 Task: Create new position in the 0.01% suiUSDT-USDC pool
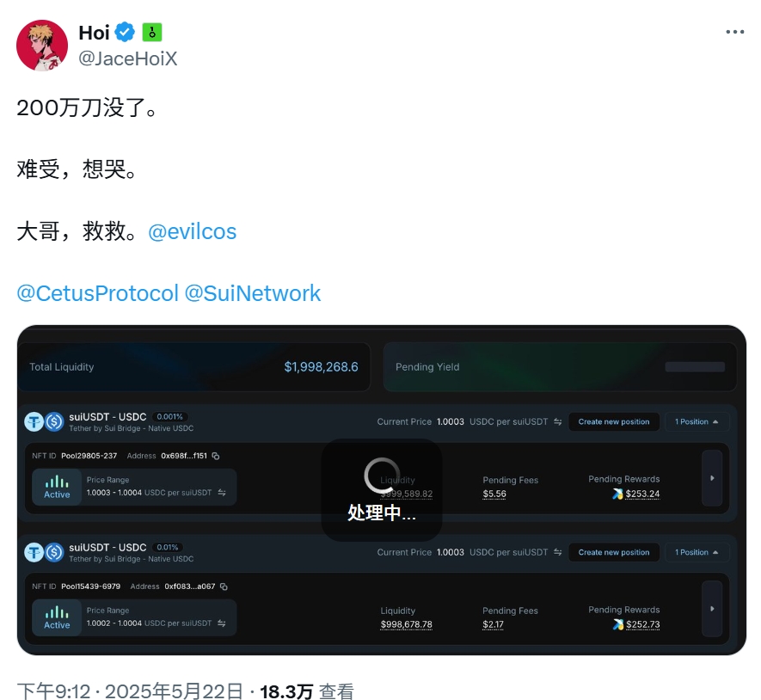(614, 552)
